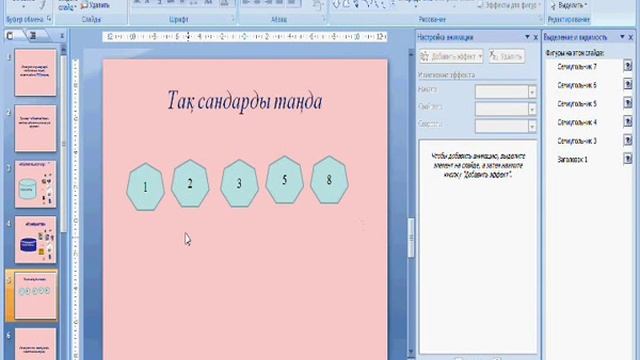
Task: Click the slide editor vertical scrollbar thumb
Action: (411, 238)
